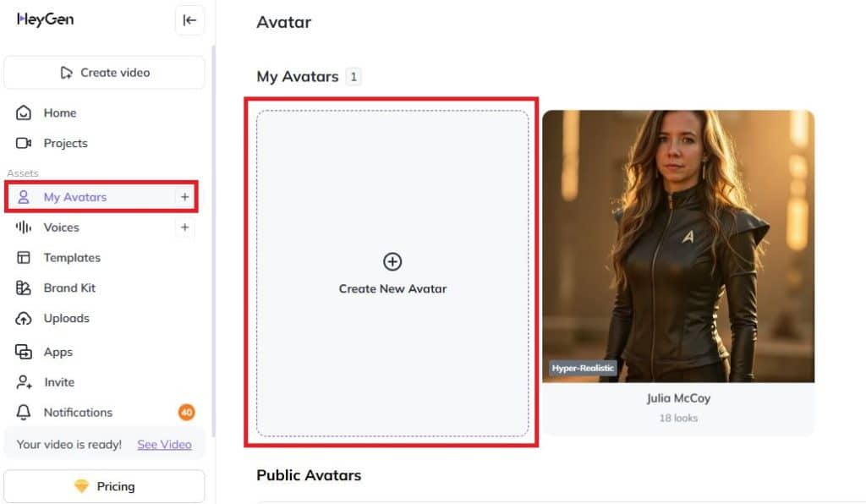
Task: Click the Create video icon
Action: click(x=66, y=73)
